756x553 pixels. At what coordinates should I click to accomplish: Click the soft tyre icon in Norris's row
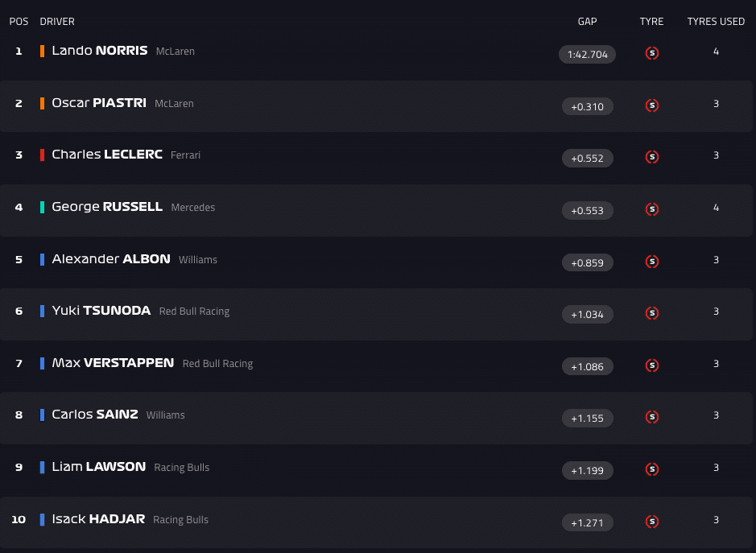coord(652,54)
